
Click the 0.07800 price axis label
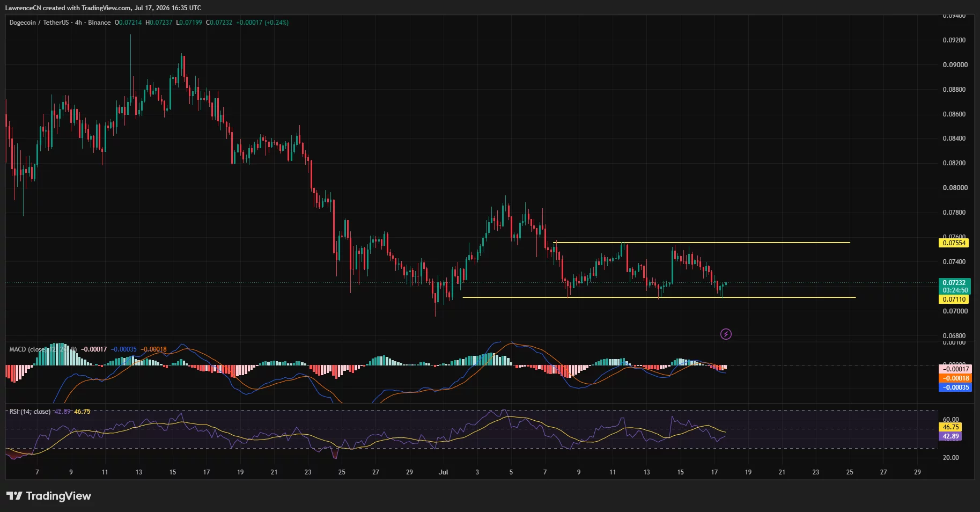tap(954, 213)
